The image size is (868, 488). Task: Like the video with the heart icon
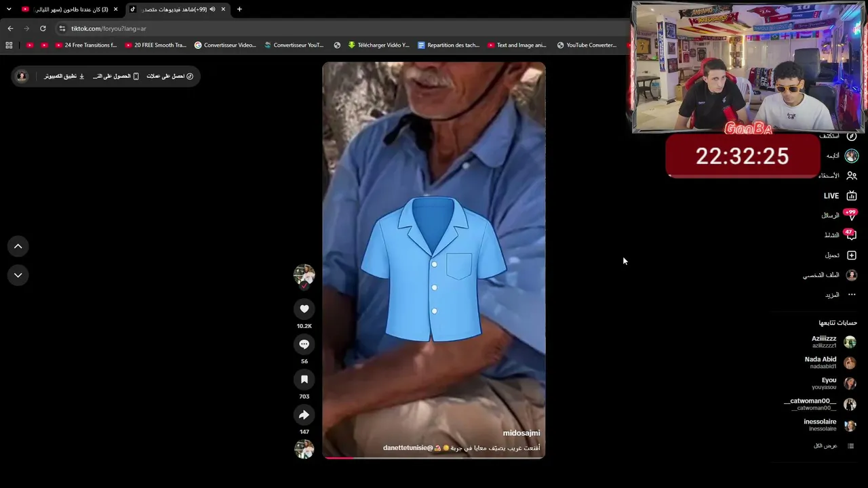point(304,309)
